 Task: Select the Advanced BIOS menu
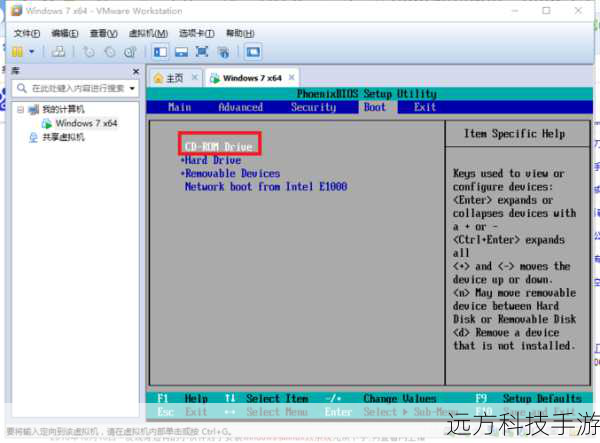pos(240,107)
